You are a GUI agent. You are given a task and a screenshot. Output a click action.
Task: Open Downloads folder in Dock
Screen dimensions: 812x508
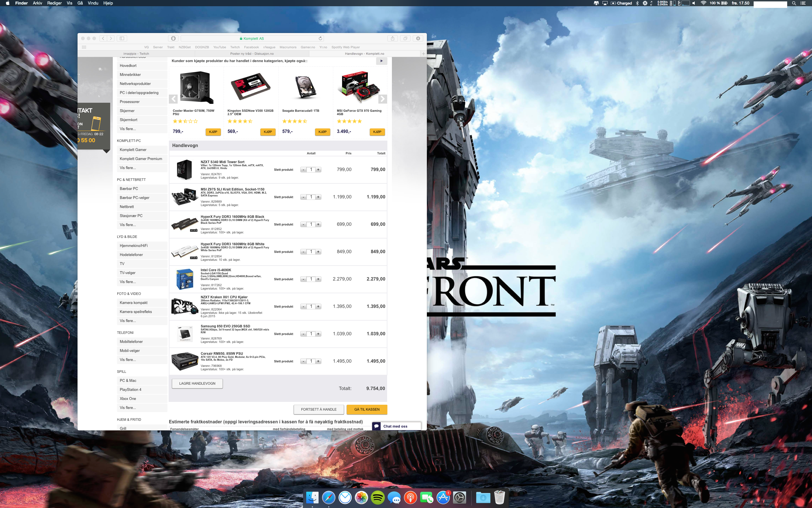pos(483,498)
